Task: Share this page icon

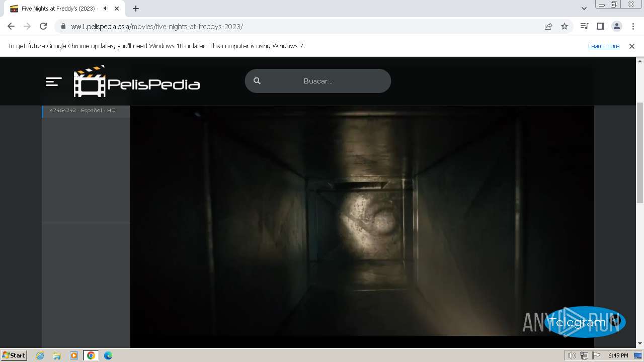Action: click(548, 26)
